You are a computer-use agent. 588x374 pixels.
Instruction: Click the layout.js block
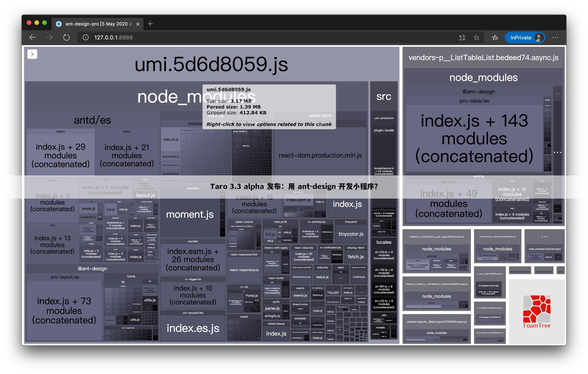(145, 195)
